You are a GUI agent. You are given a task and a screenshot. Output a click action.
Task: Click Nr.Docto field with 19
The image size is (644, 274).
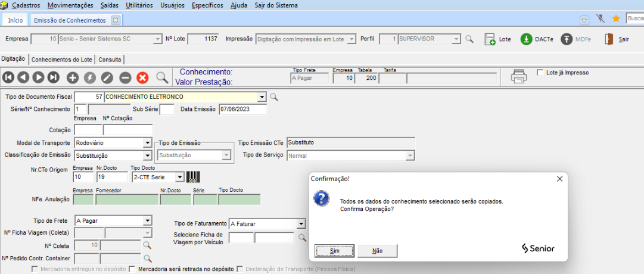pos(113,177)
